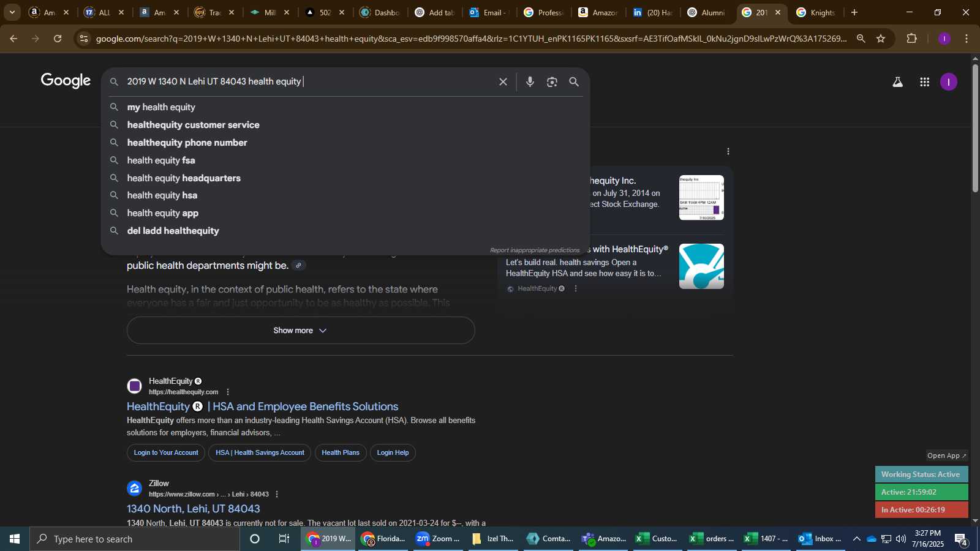Screen dimensions: 980x551
Task: Click the link icon after public health text
Action: (x=298, y=265)
